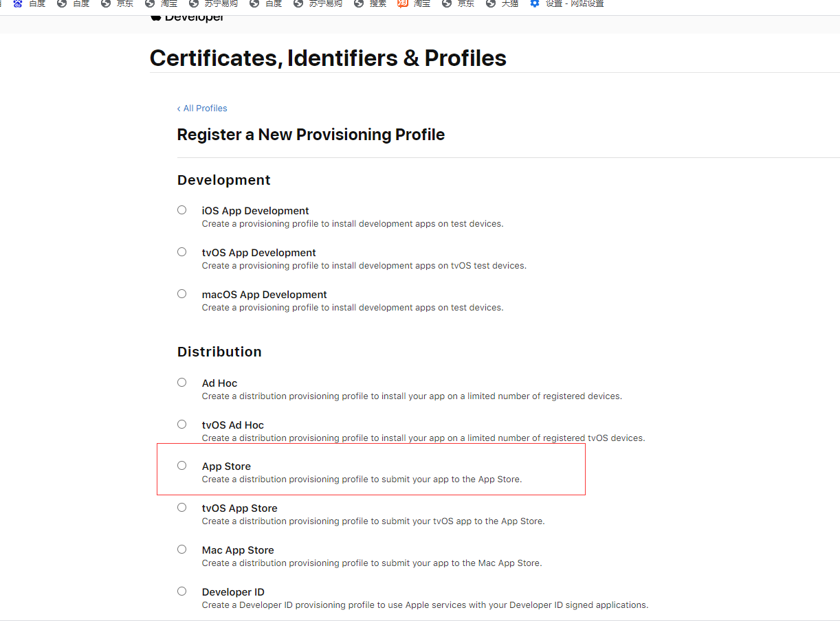This screenshot has height=621, width=840.
Task: Select the tvOS App Store radio button
Action: (181, 508)
